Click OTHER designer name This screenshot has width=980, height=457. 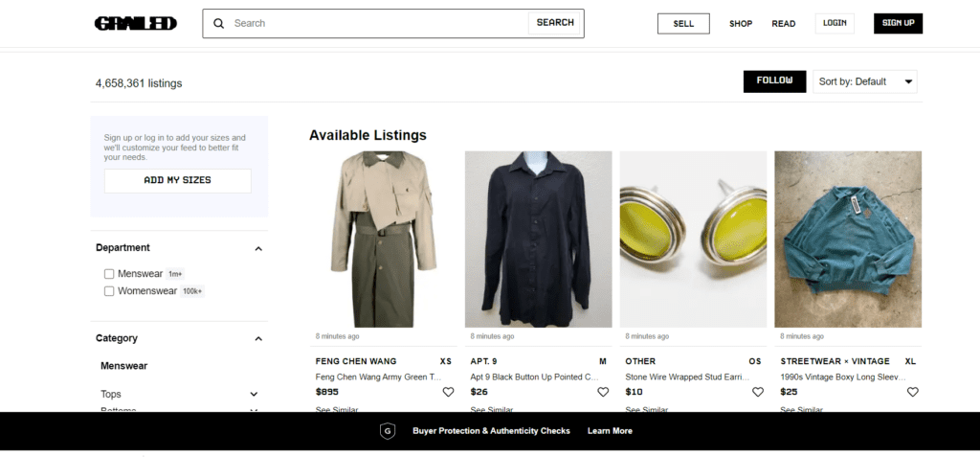(640, 361)
